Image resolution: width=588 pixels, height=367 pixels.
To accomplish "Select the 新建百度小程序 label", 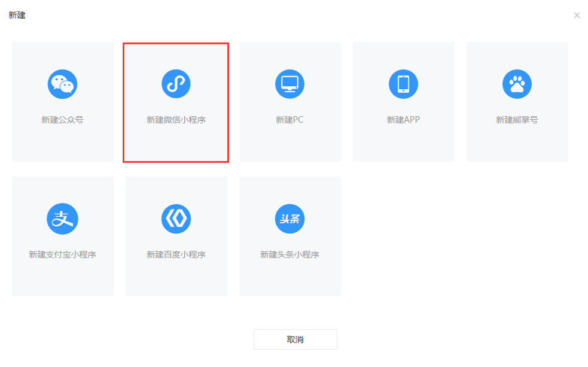I will point(176,254).
